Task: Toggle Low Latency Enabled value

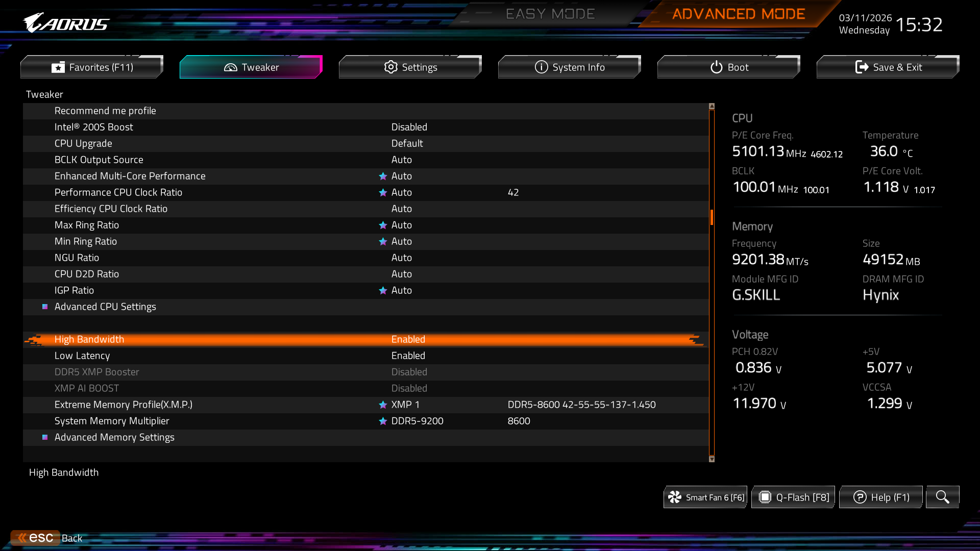Action: [x=408, y=356]
